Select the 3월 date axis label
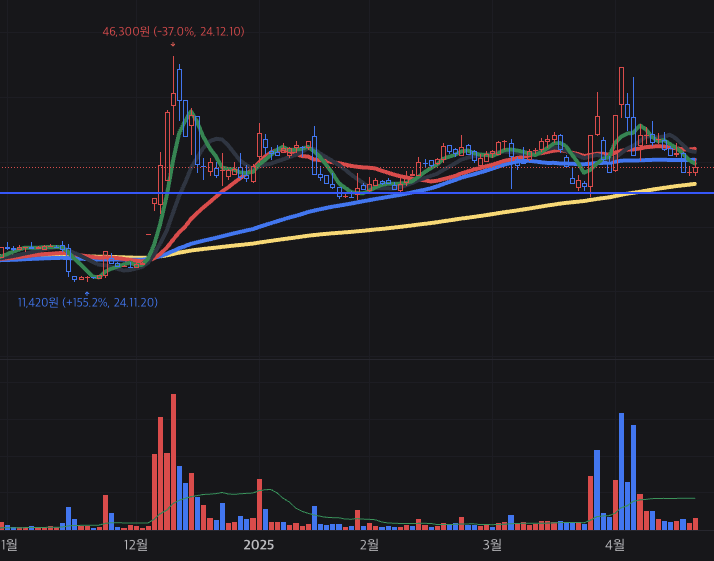 point(492,545)
